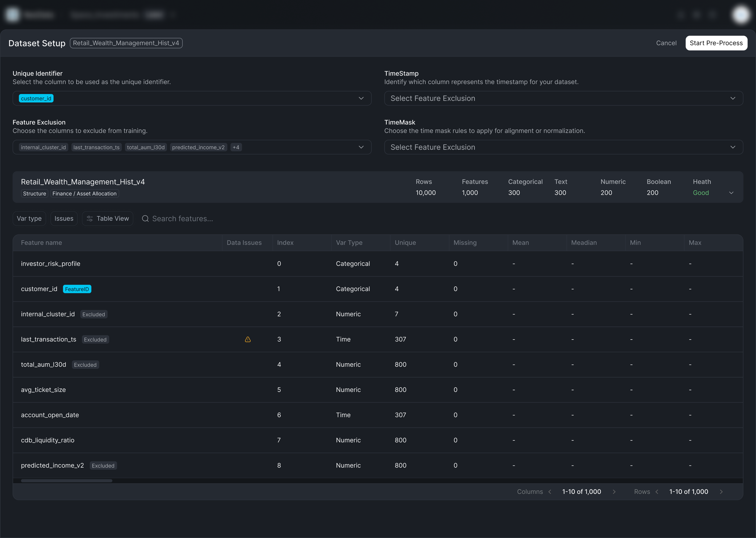The image size is (756, 538).
Task: Expand the Feature Exclusion dropdown arrow
Action: [x=361, y=147]
